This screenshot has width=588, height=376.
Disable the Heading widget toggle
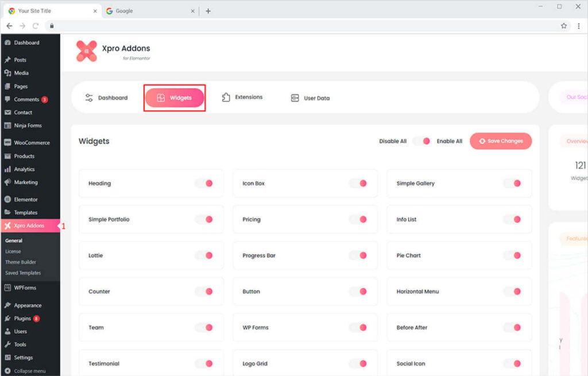point(204,183)
